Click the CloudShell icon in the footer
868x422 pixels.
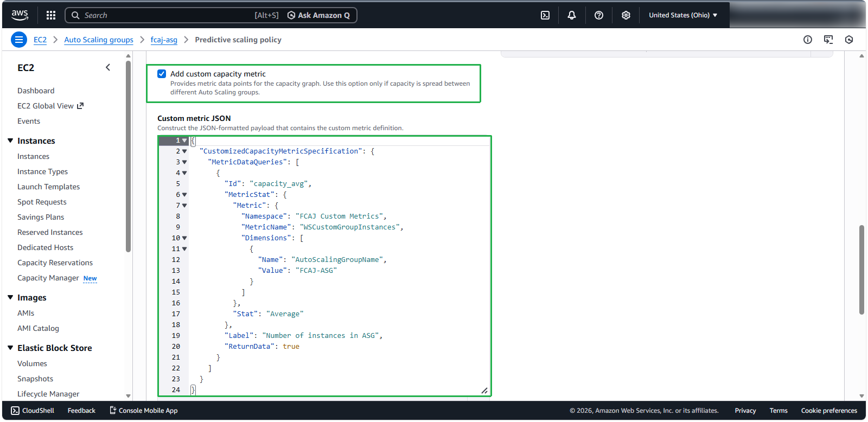coord(15,411)
